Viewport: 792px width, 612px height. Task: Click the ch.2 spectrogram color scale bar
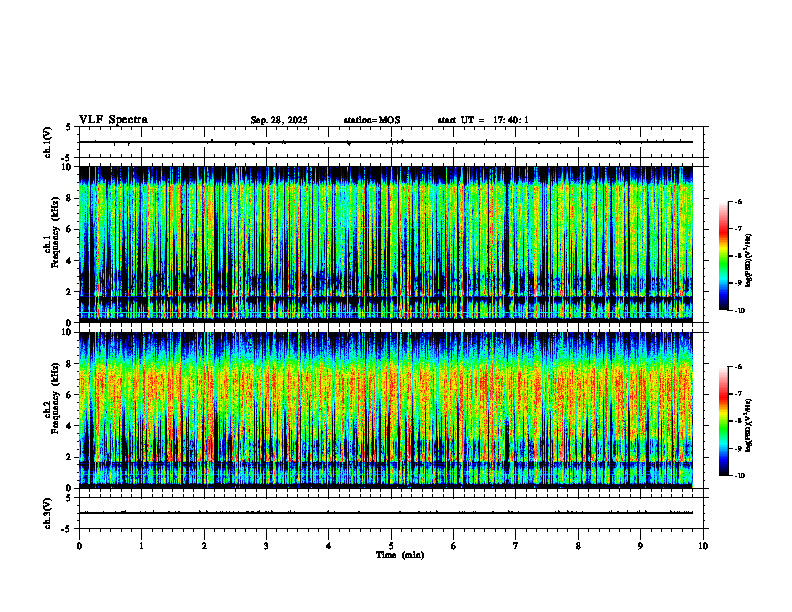click(x=724, y=421)
